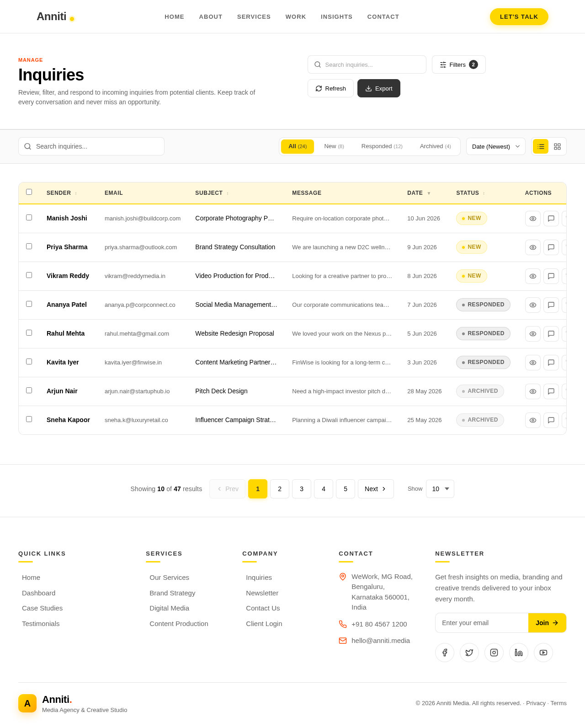Screen dimensions: 585x728
Task: View Kavita Iyer's inquiry with eye icon
Action: point(533,363)
